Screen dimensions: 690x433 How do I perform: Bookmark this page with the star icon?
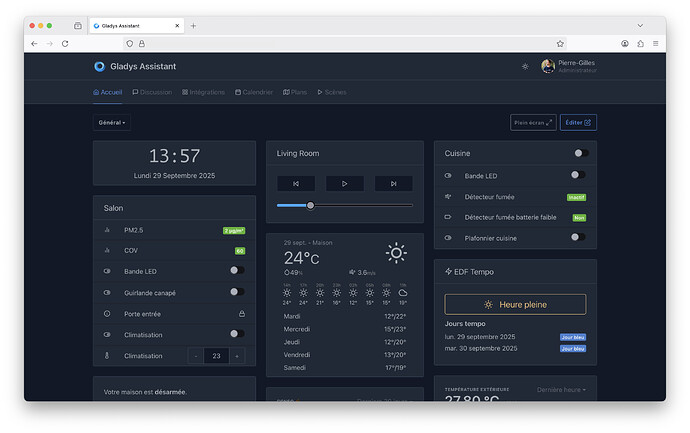[x=560, y=43]
